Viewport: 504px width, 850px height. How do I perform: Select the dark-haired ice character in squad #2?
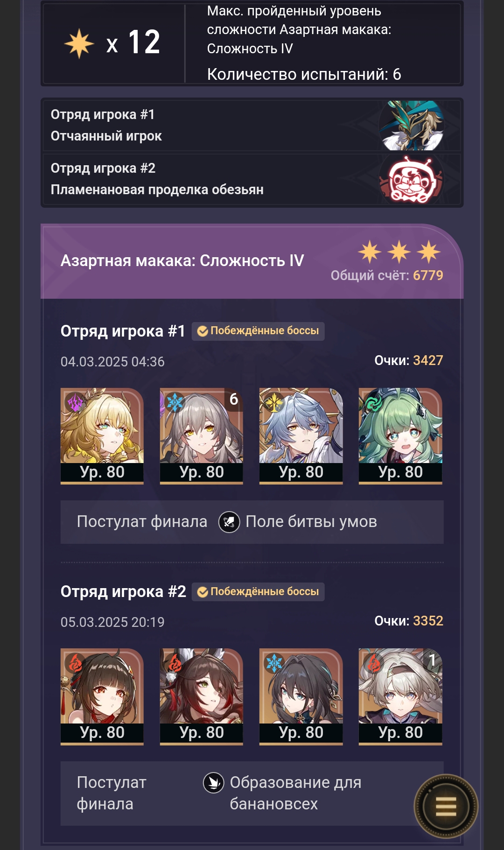pyautogui.click(x=301, y=696)
